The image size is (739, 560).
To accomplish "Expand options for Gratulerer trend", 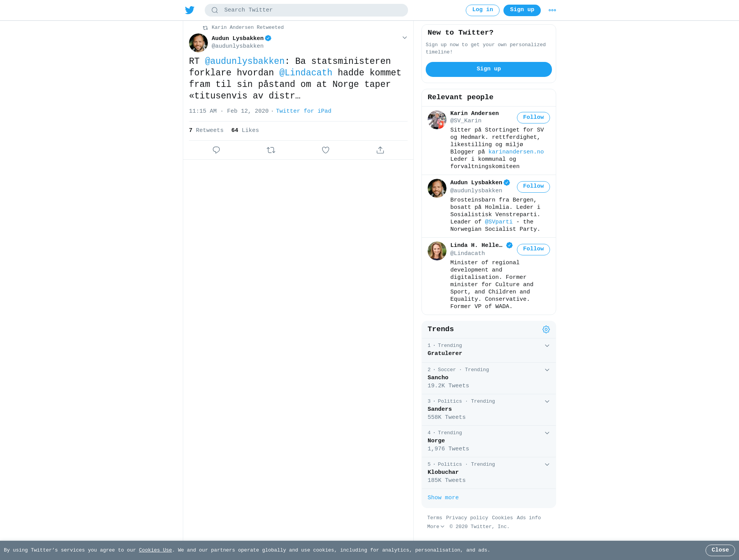I will tap(547, 346).
